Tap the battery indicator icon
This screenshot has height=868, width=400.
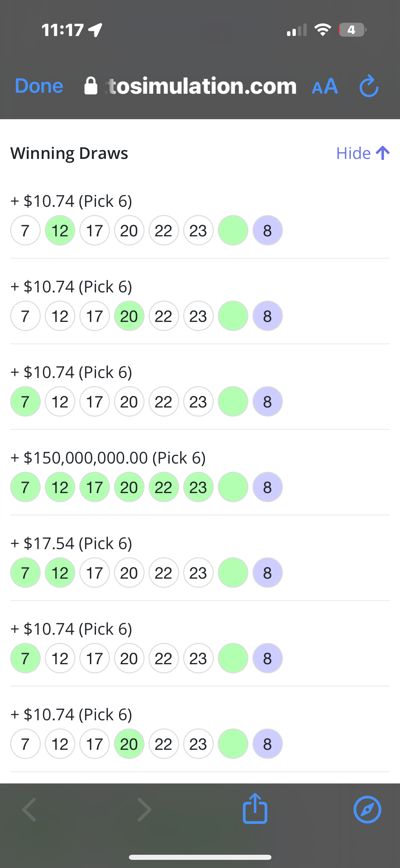(x=352, y=30)
